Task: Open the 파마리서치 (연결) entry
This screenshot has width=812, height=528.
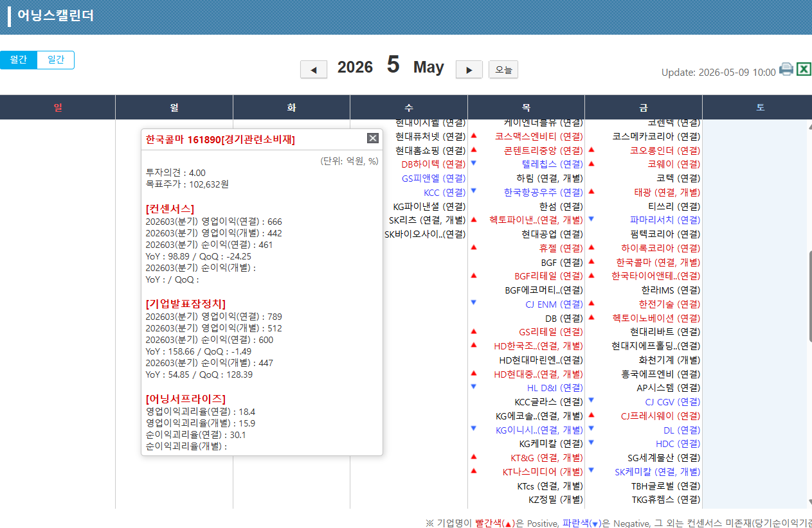Action: click(665, 220)
